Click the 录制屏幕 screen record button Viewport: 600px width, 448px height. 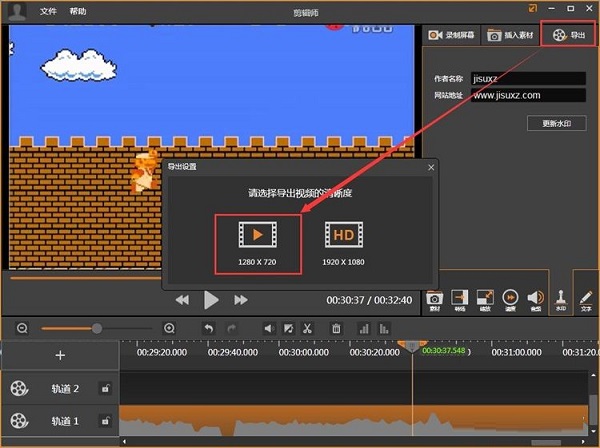[x=451, y=35]
